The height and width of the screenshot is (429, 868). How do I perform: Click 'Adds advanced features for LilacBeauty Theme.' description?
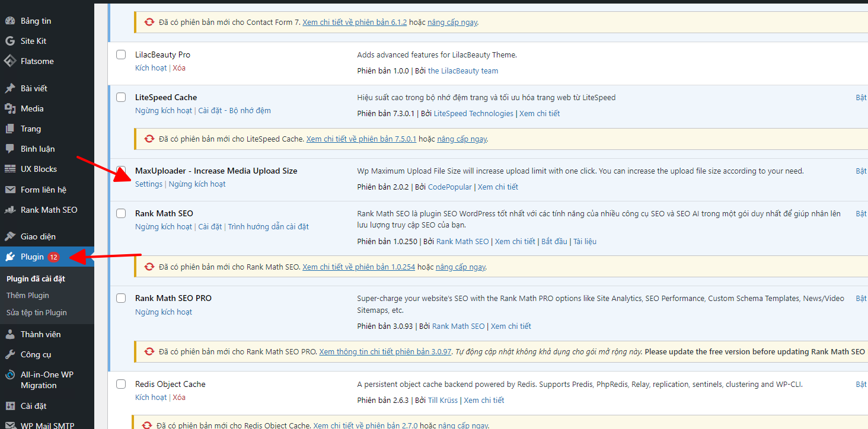437,55
